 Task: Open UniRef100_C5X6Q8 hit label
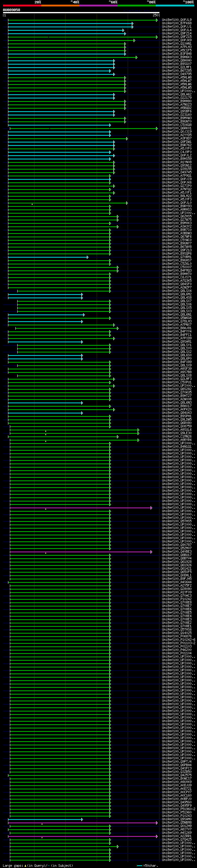(177, 125)
